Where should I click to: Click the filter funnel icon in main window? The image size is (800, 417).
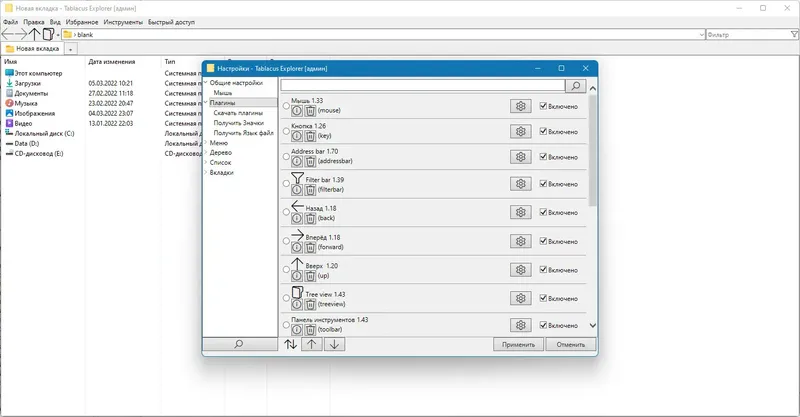click(794, 35)
